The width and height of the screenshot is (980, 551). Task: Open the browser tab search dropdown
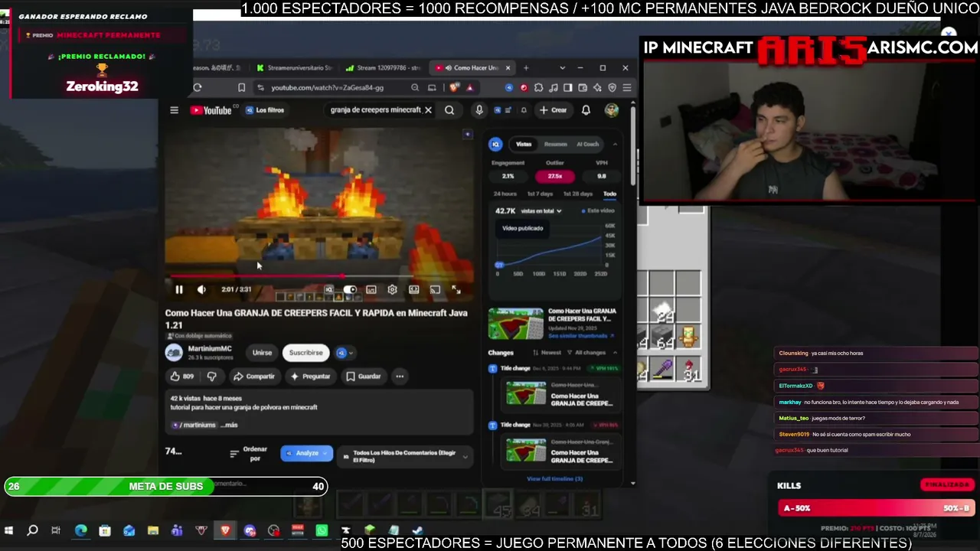coord(562,67)
